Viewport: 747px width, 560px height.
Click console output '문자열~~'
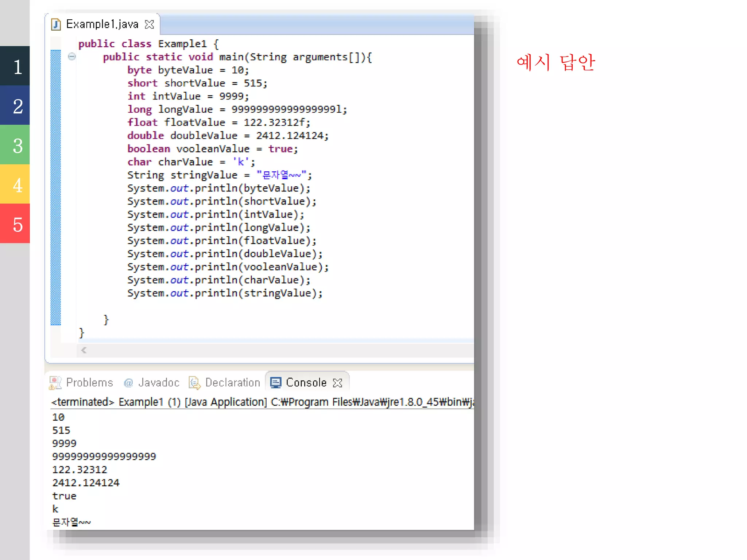click(x=71, y=522)
